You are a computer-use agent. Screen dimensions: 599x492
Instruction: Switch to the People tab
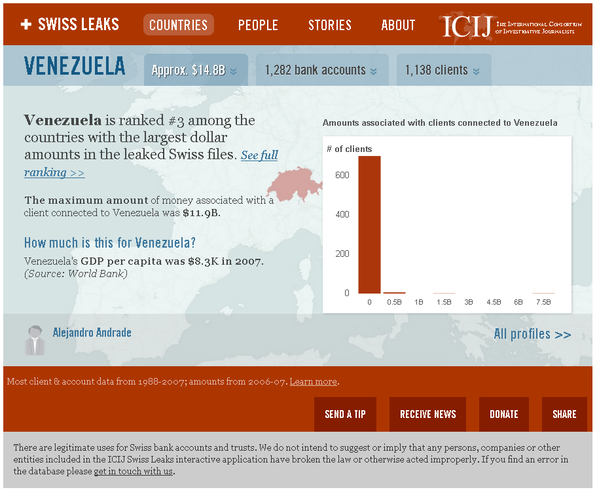click(x=258, y=25)
